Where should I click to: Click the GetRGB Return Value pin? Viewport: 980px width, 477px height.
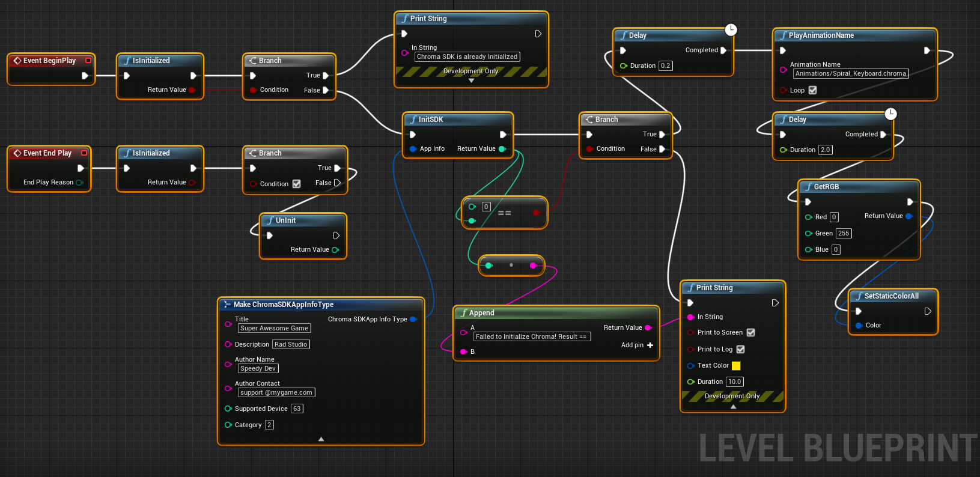click(x=908, y=216)
